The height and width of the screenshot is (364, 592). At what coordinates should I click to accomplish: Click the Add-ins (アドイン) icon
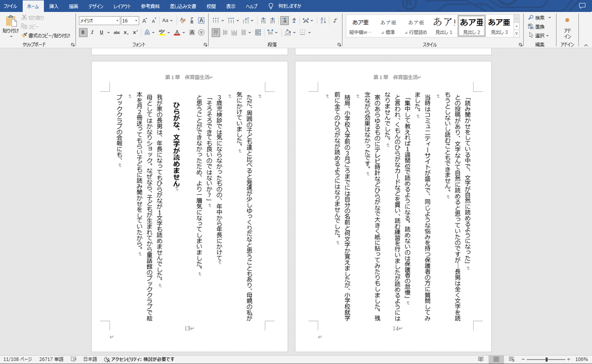click(x=567, y=29)
